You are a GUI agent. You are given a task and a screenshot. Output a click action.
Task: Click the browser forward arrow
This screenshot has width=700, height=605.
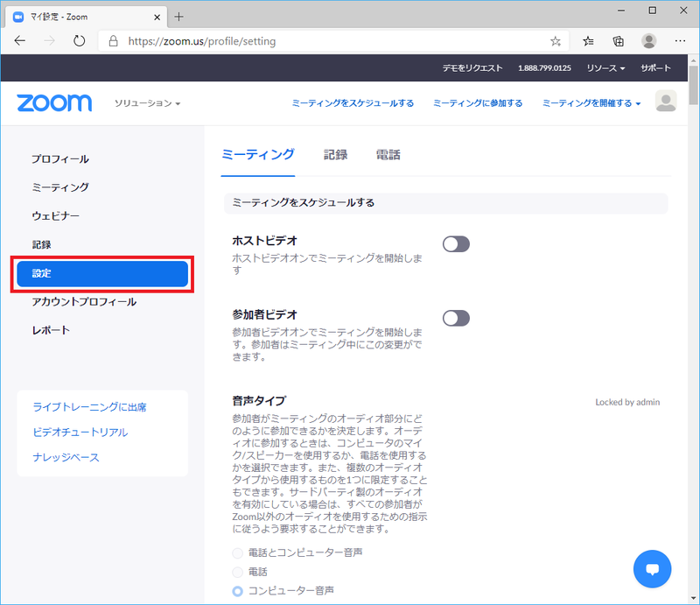[x=49, y=41]
